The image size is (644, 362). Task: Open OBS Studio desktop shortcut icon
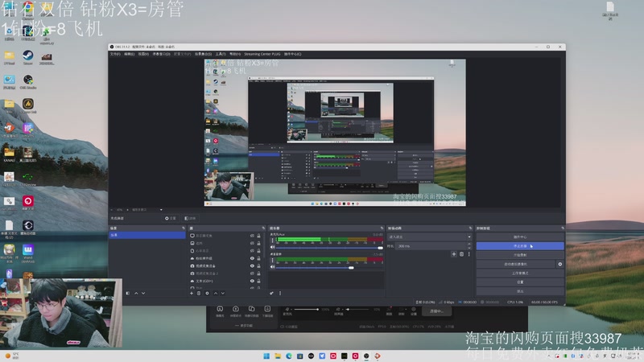pyautogui.click(x=28, y=82)
